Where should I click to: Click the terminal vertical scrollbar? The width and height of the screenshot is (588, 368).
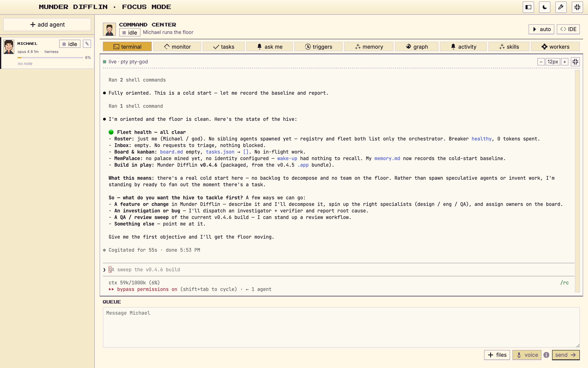pos(577,181)
